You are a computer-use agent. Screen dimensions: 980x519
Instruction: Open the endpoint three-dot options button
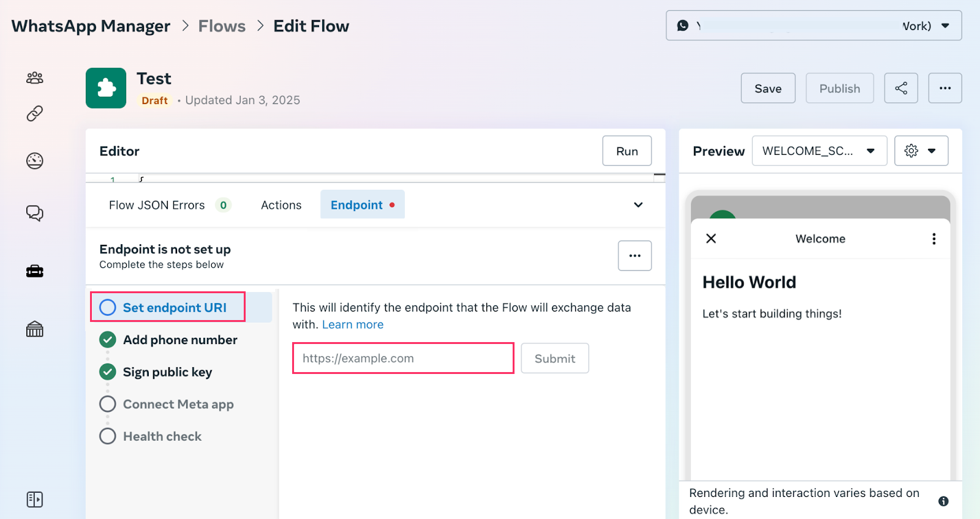[x=635, y=256]
